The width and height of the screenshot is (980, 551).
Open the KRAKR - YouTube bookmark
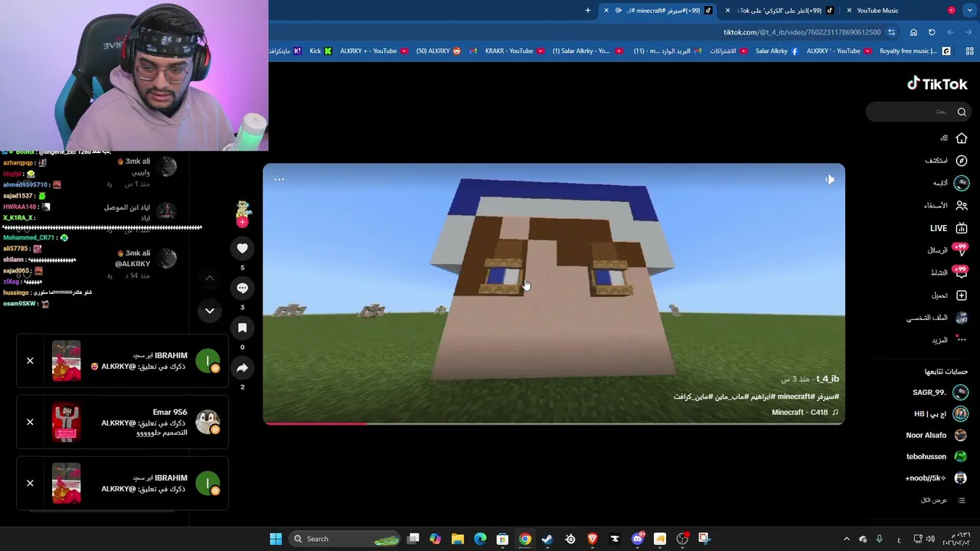514,51
